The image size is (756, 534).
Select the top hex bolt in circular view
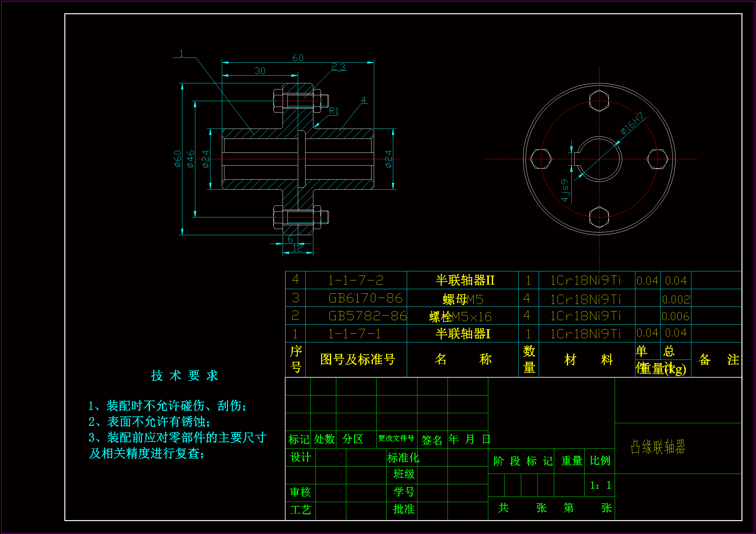point(599,100)
